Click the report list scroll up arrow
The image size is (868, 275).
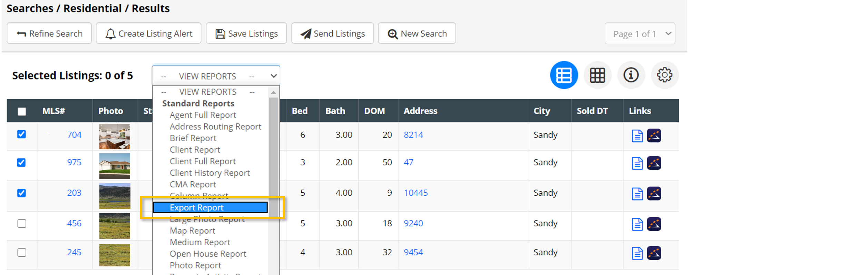point(273,92)
